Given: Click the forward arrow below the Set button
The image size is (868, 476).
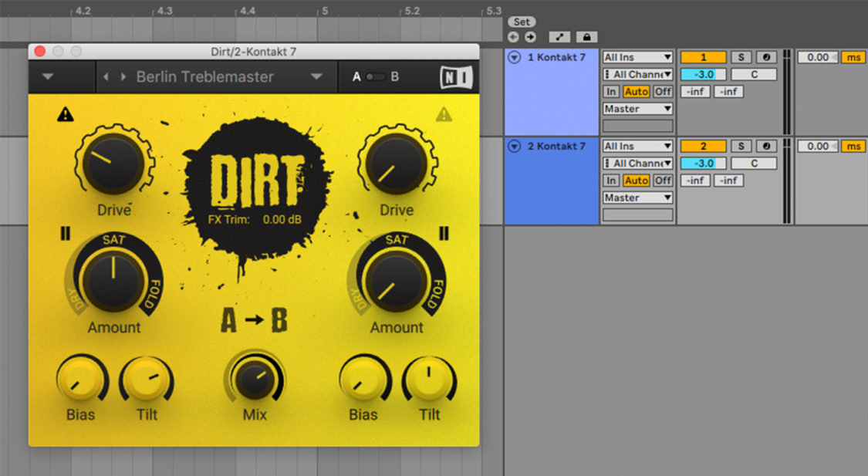Looking at the screenshot, I should [x=529, y=36].
